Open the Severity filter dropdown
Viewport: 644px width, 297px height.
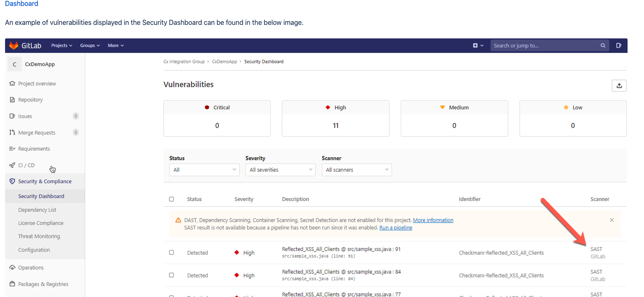click(280, 170)
